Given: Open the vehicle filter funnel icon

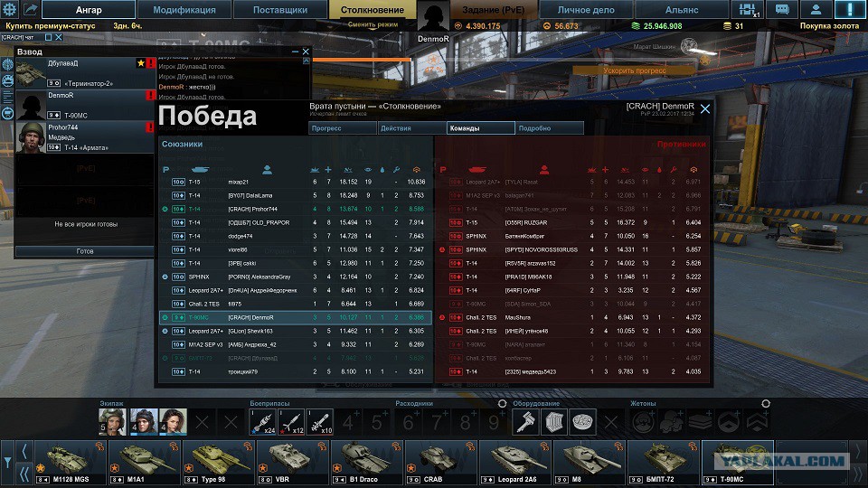Looking at the screenshot, I should click(x=7, y=462).
